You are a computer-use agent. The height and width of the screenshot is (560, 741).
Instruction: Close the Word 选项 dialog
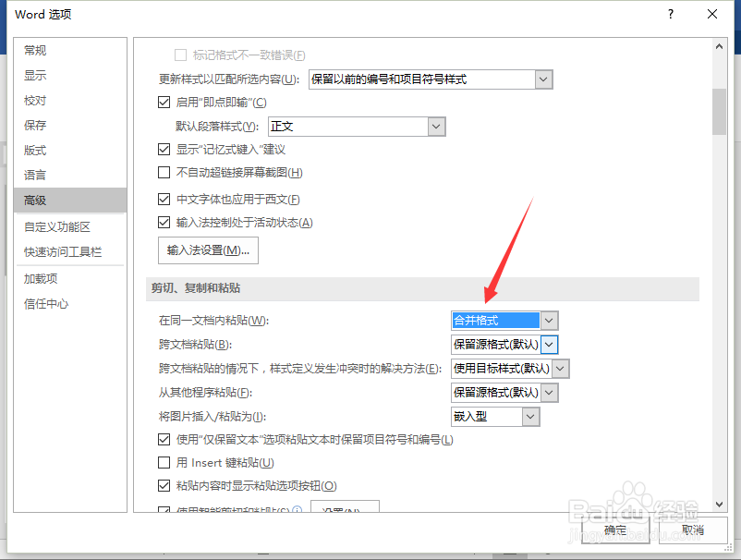click(x=712, y=14)
